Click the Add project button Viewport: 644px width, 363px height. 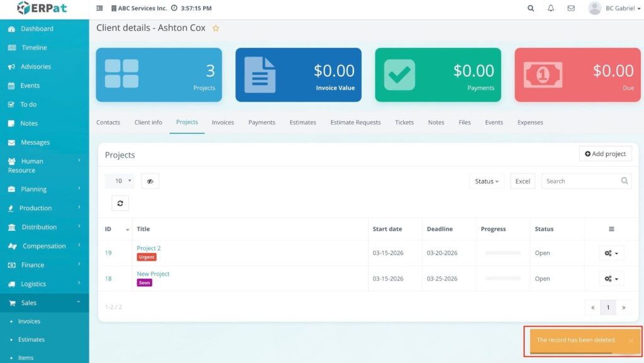[x=605, y=154]
